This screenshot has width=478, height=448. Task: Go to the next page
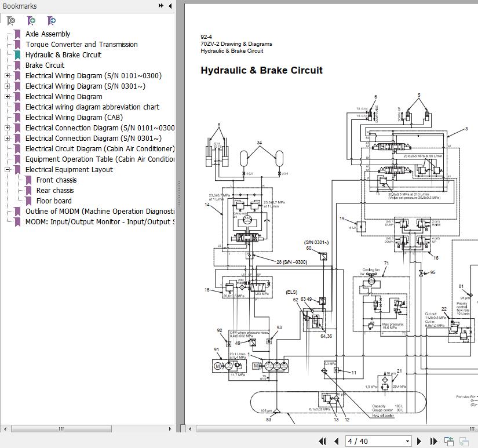[x=419, y=441]
